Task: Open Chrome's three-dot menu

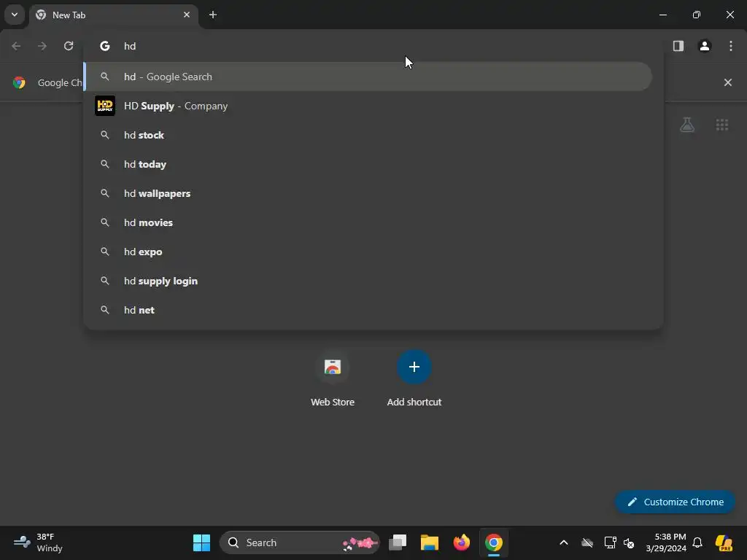Action: click(x=731, y=46)
